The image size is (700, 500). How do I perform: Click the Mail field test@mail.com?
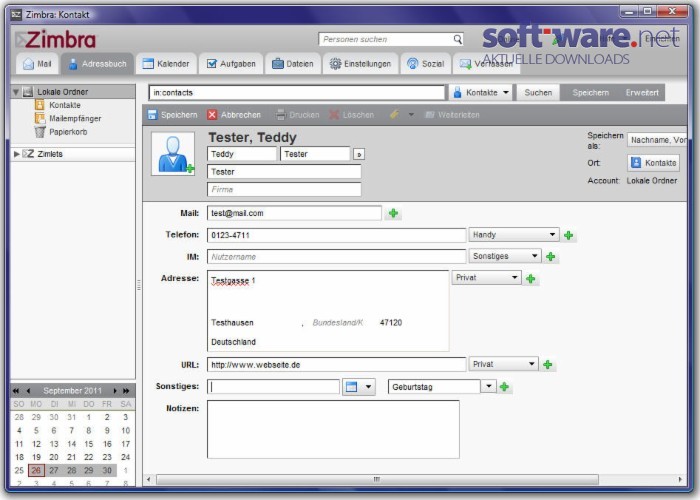[x=294, y=213]
